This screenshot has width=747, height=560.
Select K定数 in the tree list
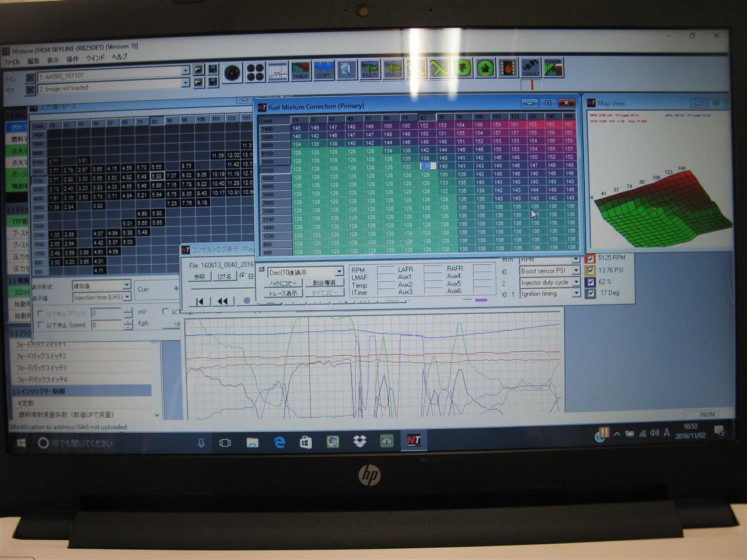(26, 403)
